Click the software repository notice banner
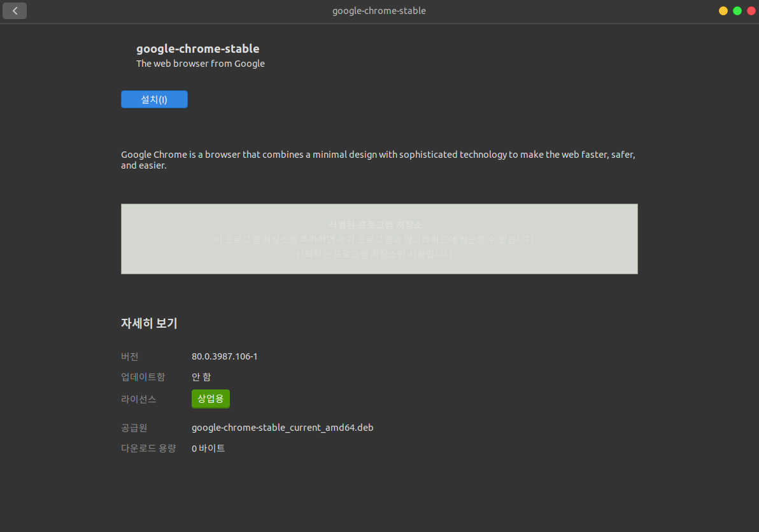Image resolution: width=759 pixels, height=532 pixels. pyautogui.click(x=379, y=239)
